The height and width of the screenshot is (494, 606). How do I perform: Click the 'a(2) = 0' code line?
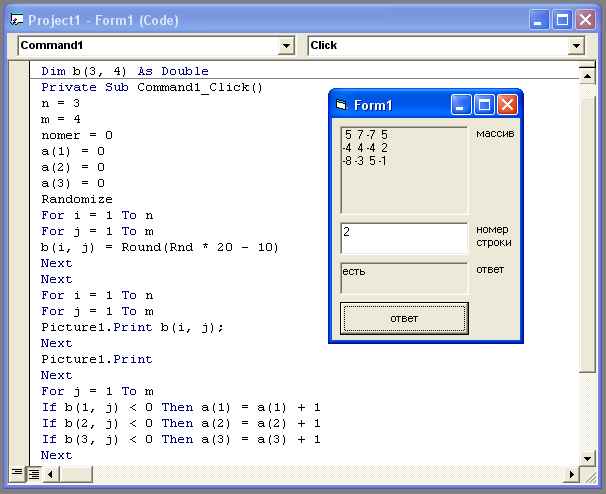tap(73, 167)
